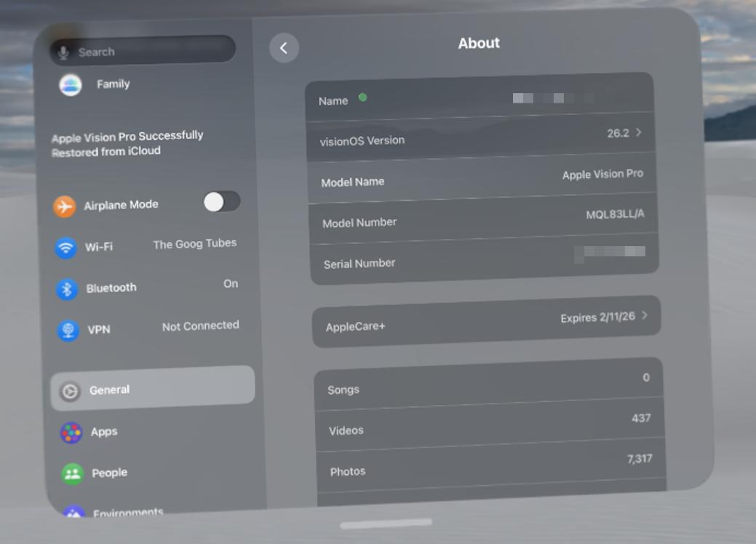The image size is (756, 544).
Task: Click the orange Airplane Mode icon
Action: (x=64, y=206)
